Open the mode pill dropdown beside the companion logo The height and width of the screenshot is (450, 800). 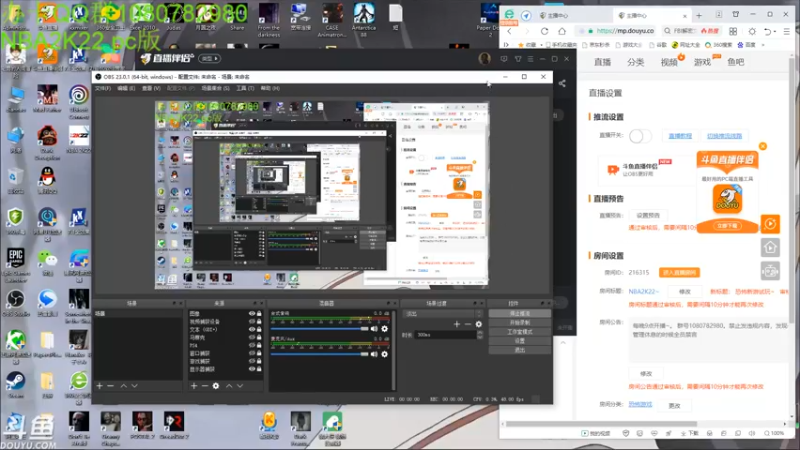tap(210, 59)
